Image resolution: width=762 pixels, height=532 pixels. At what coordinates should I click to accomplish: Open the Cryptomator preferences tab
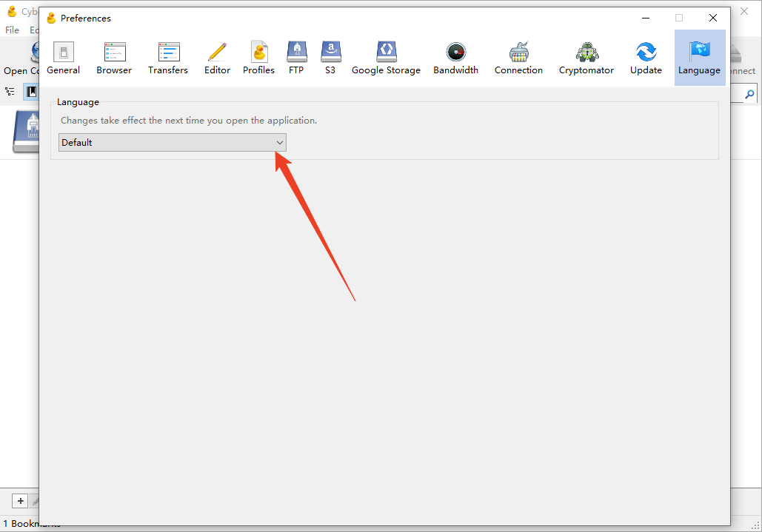tap(586, 58)
